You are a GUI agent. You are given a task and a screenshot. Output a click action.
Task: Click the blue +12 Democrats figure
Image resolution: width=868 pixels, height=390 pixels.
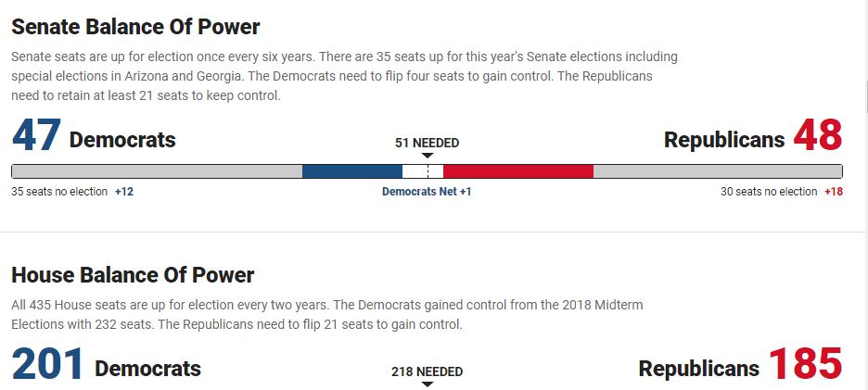click(x=124, y=192)
